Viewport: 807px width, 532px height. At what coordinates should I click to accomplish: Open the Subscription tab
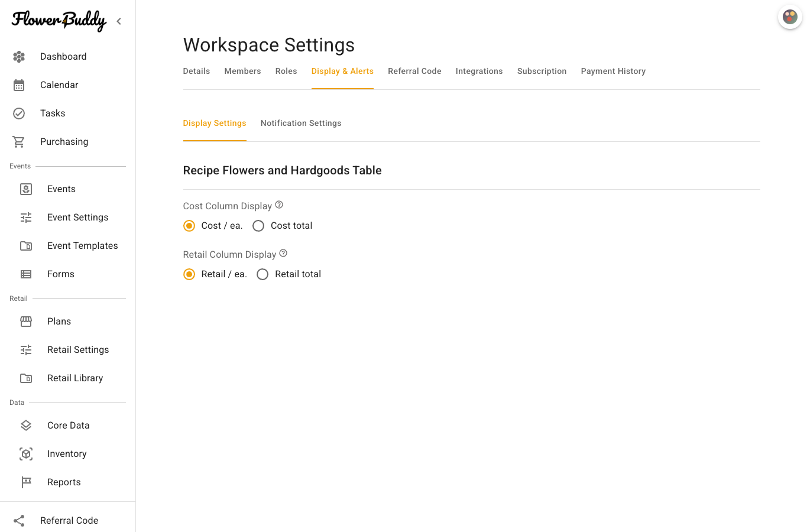coord(542,72)
